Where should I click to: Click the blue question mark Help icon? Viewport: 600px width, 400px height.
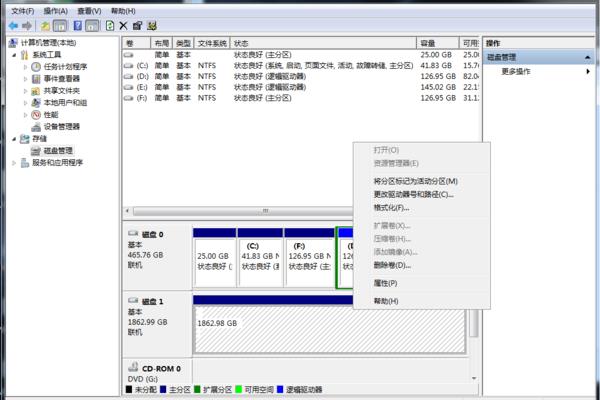(x=78, y=26)
